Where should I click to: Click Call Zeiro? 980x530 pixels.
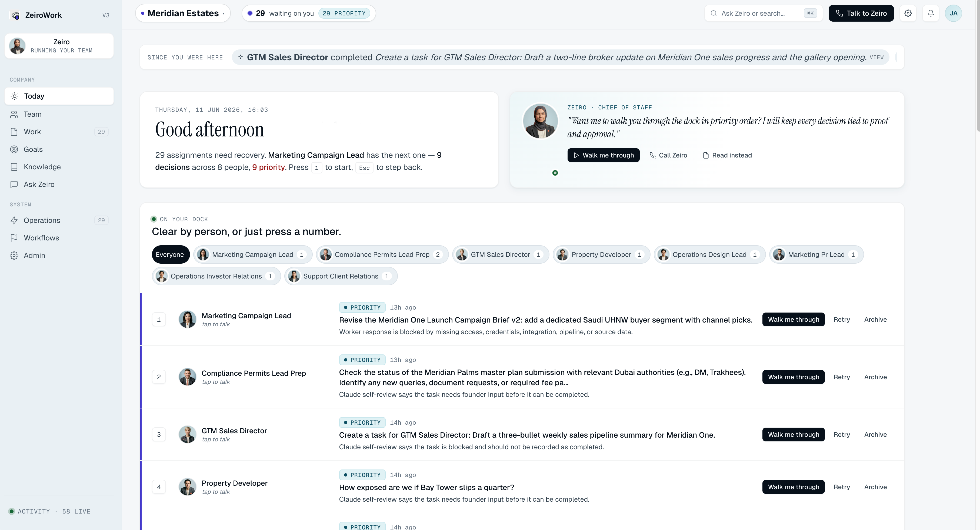[668, 155]
